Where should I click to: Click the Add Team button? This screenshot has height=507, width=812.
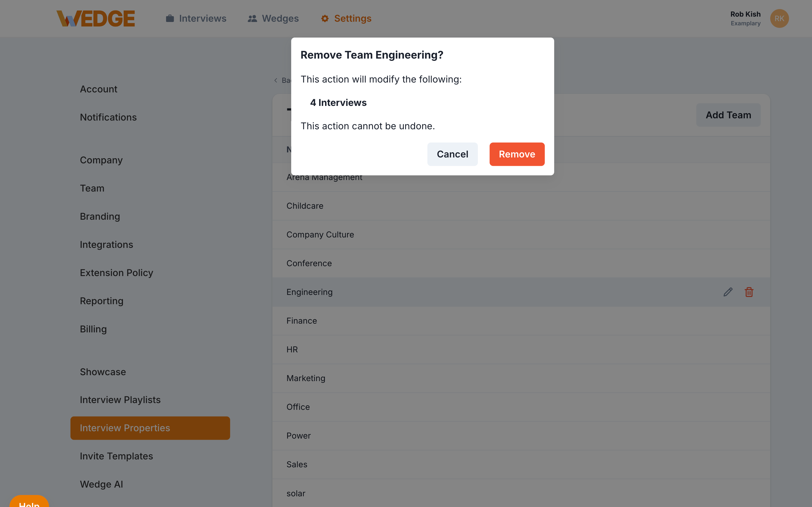pyautogui.click(x=728, y=115)
